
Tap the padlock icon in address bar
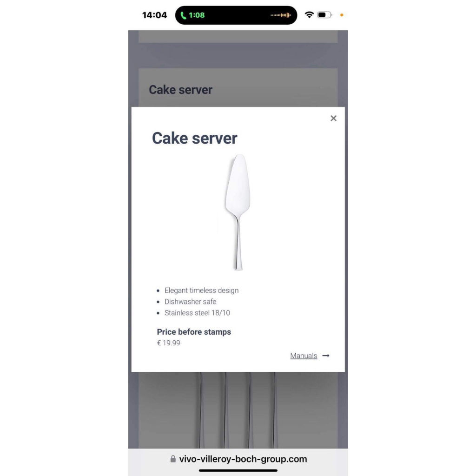pyautogui.click(x=173, y=458)
